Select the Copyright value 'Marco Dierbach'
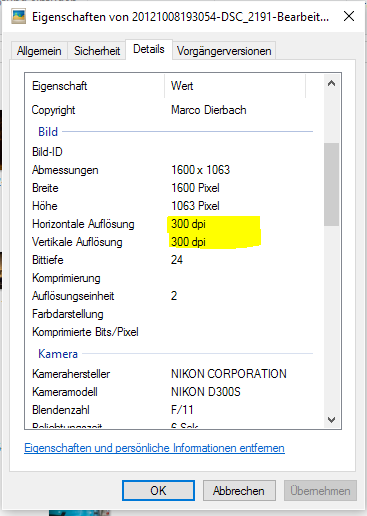The height and width of the screenshot is (516, 367). [x=209, y=110]
